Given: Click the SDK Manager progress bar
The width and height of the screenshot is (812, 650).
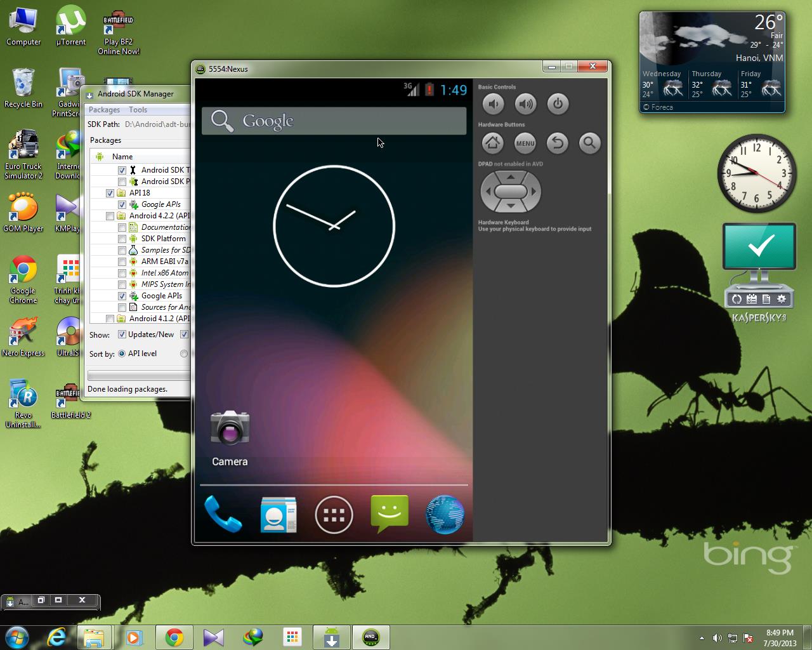Looking at the screenshot, I should tap(139, 376).
